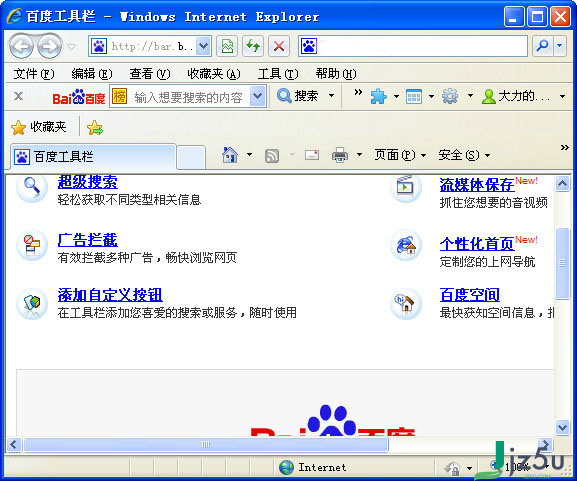Open the 收藏夹 favorites star button

(39, 127)
